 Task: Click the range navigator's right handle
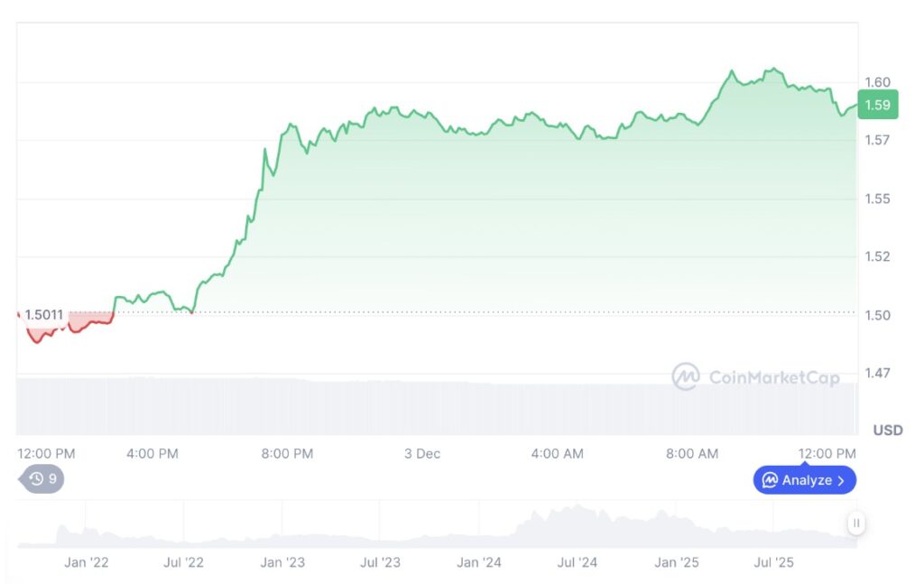pos(856,523)
